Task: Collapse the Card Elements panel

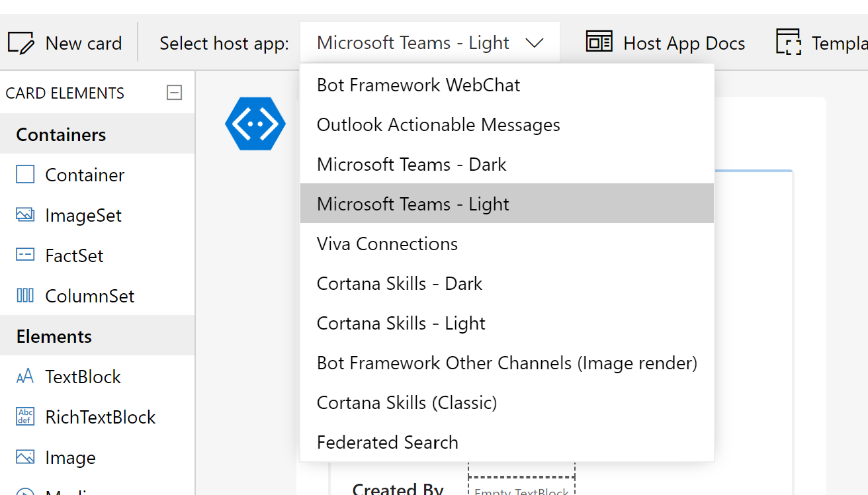Action: (x=174, y=92)
